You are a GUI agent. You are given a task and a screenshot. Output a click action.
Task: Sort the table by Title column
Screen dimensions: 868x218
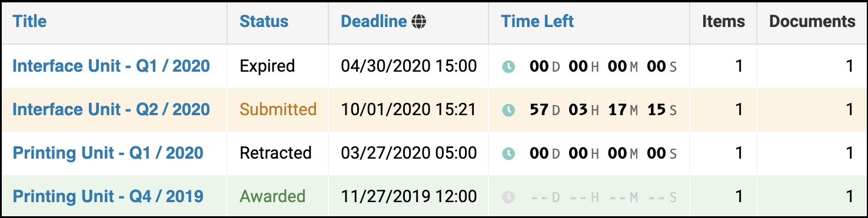[x=29, y=22]
